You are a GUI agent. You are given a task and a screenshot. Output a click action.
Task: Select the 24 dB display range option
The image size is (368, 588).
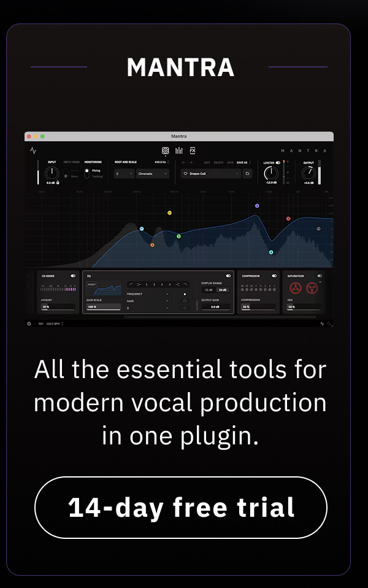coord(223,290)
